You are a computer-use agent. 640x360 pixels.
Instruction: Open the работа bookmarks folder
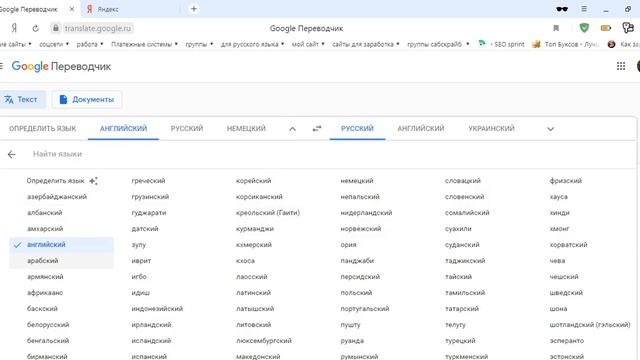click(89, 44)
